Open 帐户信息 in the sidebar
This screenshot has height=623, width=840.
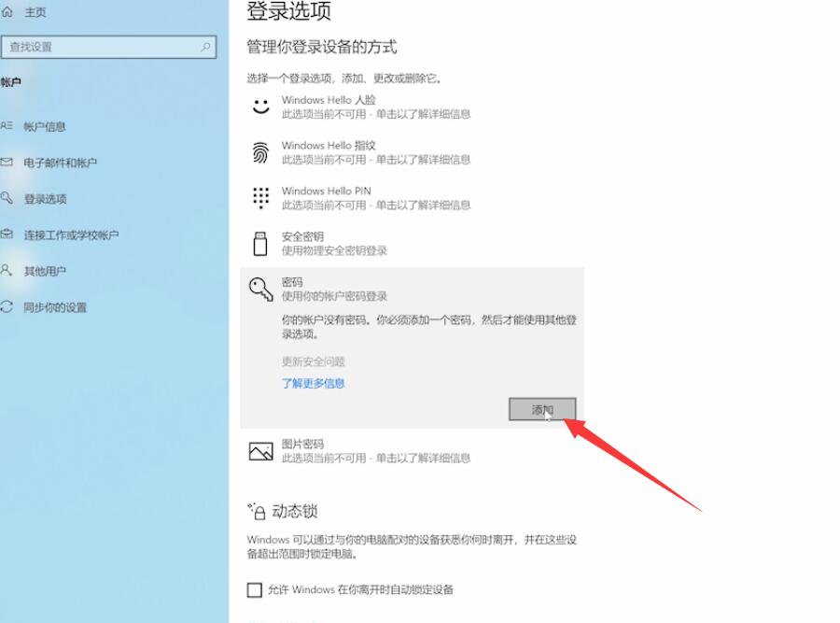(x=45, y=126)
